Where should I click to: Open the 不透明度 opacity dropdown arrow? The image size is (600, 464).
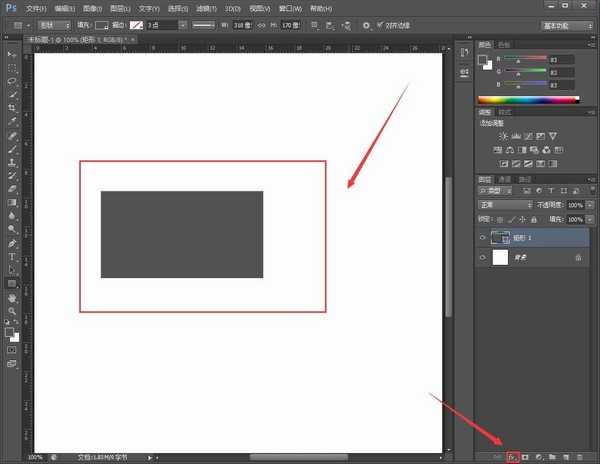(589, 204)
